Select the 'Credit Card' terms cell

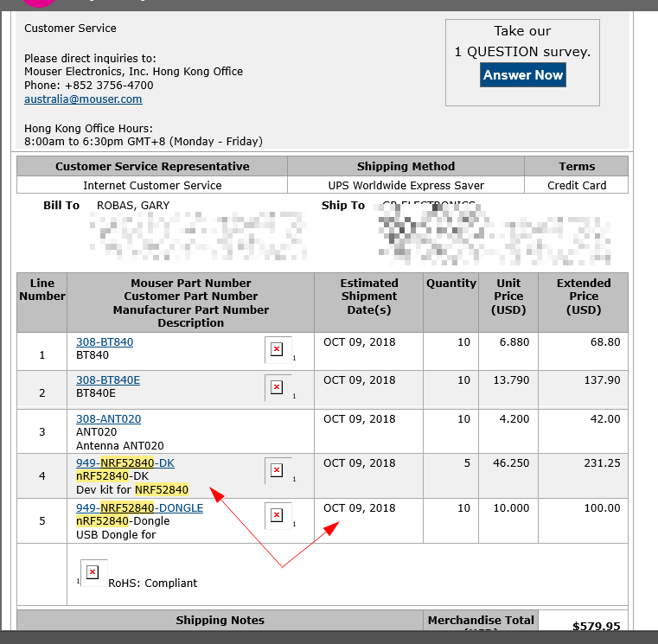(x=577, y=186)
